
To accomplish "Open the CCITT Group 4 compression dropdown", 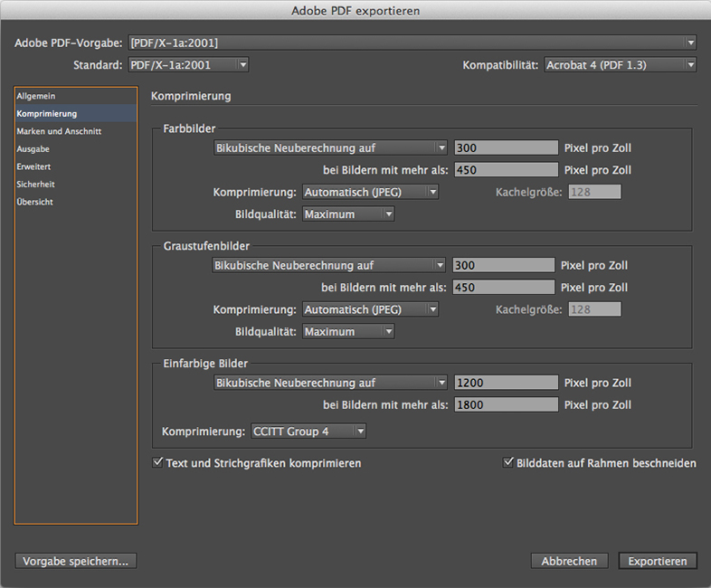I will pos(308,432).
